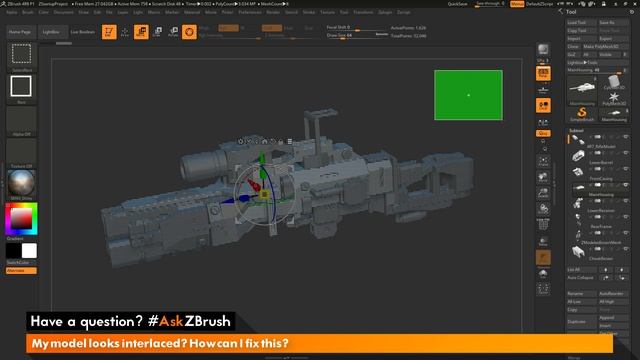640x360 pixels.
Task: Open the Preferences menu
Action: click(x=250, y=12)
